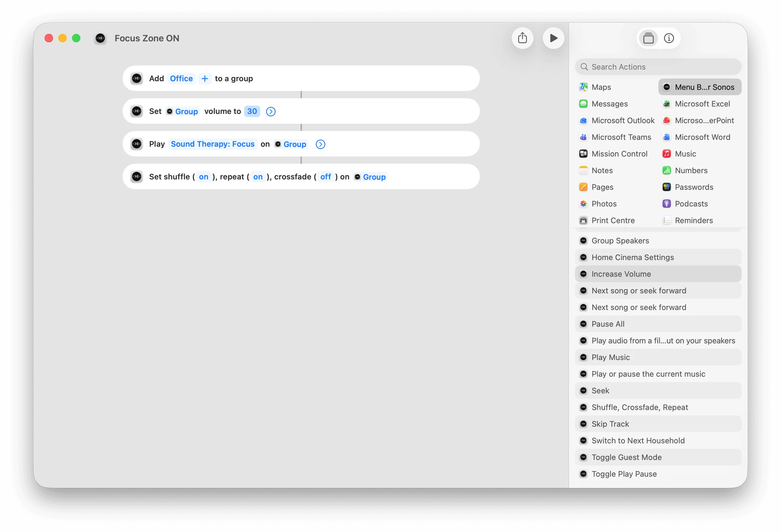Add Shuffle, Crossfade, Repeat action
Screen dimensions: 781x532
click(658, 407)
